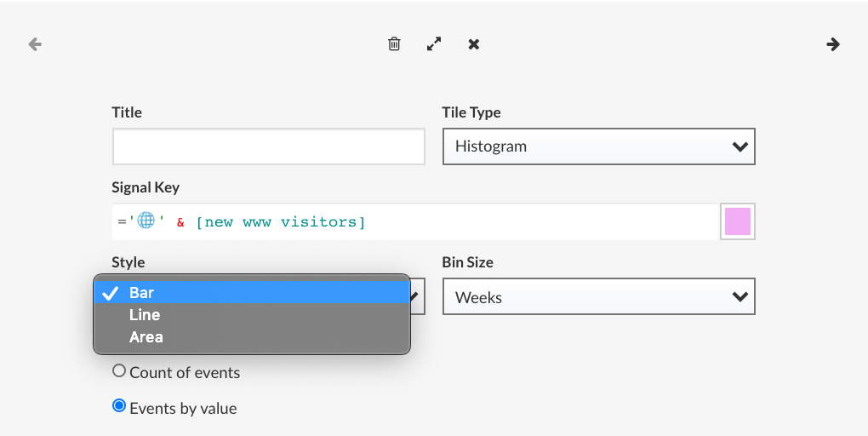Delete the tile using the trash icon
This screenshot has width=868, height=436.
(x=394, y=44)
